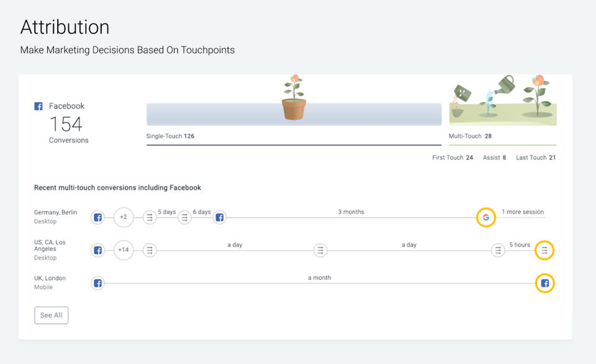Expand the +2 hidden touchpoints in Berlin row
The width and height of the screenshot is (596, 364).
tap(124, 218)
